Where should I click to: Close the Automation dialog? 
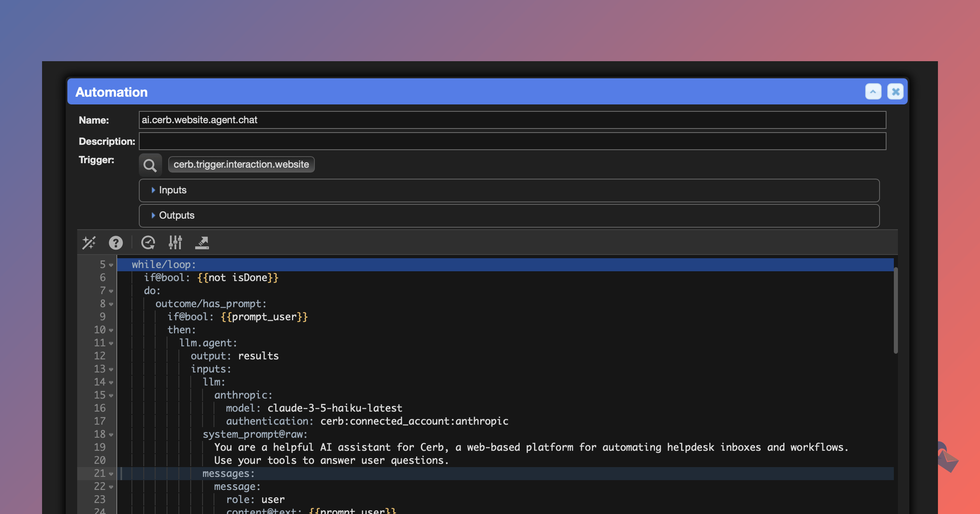[895, 92]
